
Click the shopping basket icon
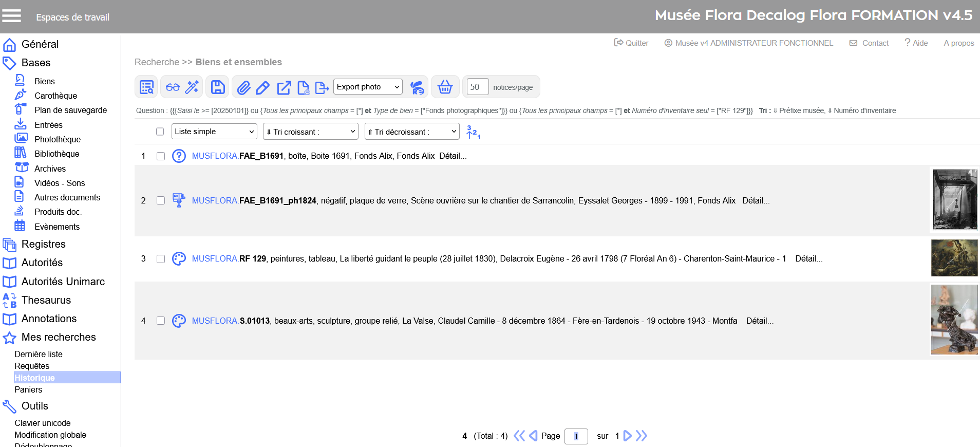point(445,87)
